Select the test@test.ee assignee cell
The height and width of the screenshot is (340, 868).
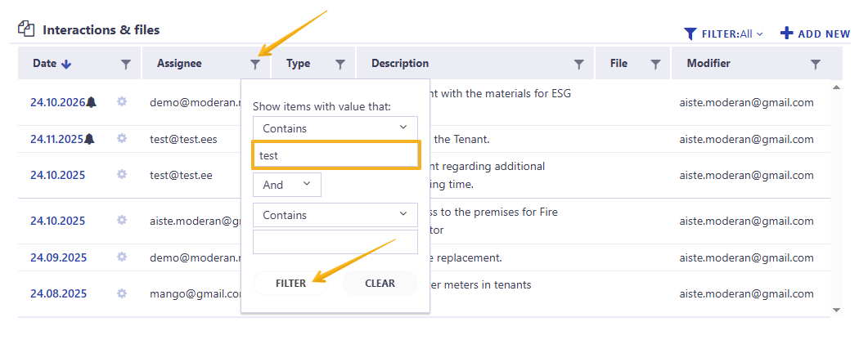(181, 175)
